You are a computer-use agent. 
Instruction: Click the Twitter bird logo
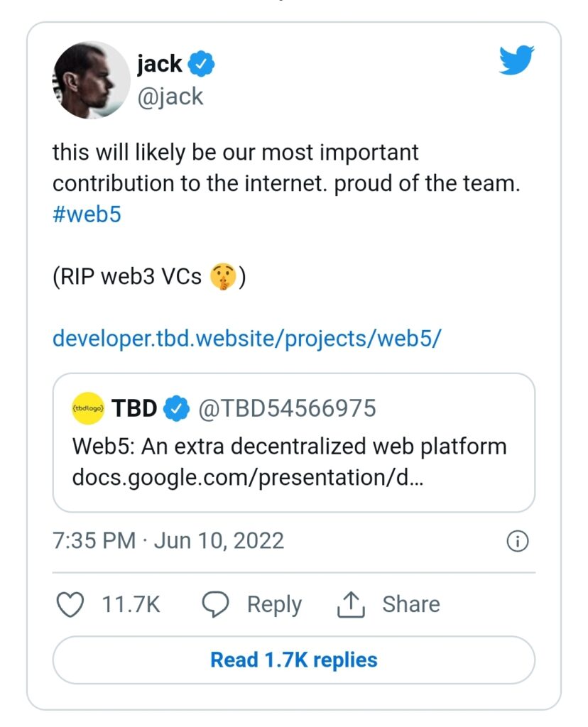(516, 62)
